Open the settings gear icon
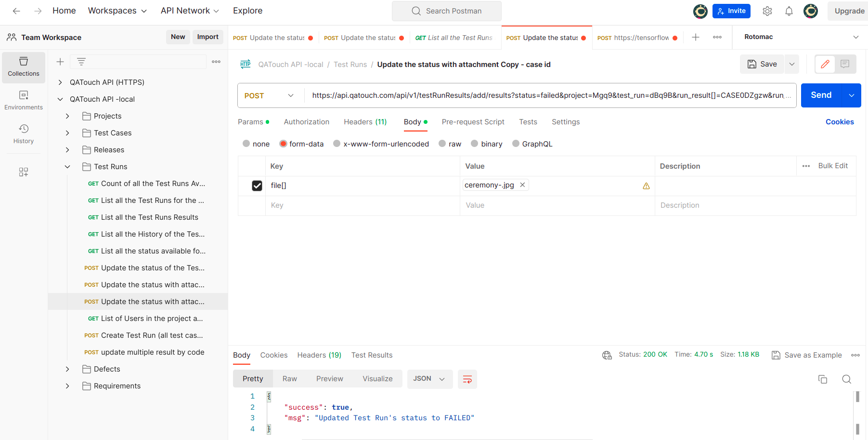 [767, 11]
